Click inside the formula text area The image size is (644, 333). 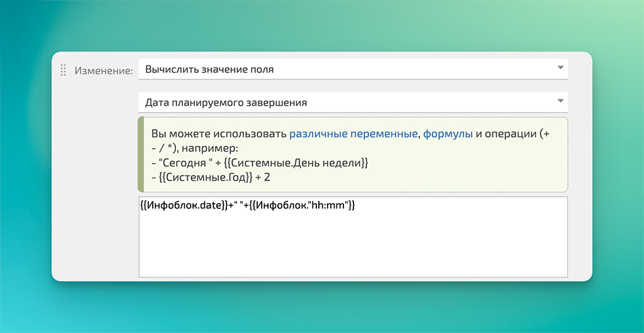click(x=353, y=237)
